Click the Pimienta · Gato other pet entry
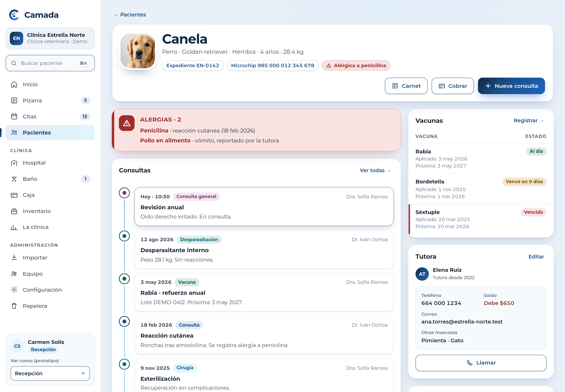Screen dimensions: 565x392 [x=442, y=341]
